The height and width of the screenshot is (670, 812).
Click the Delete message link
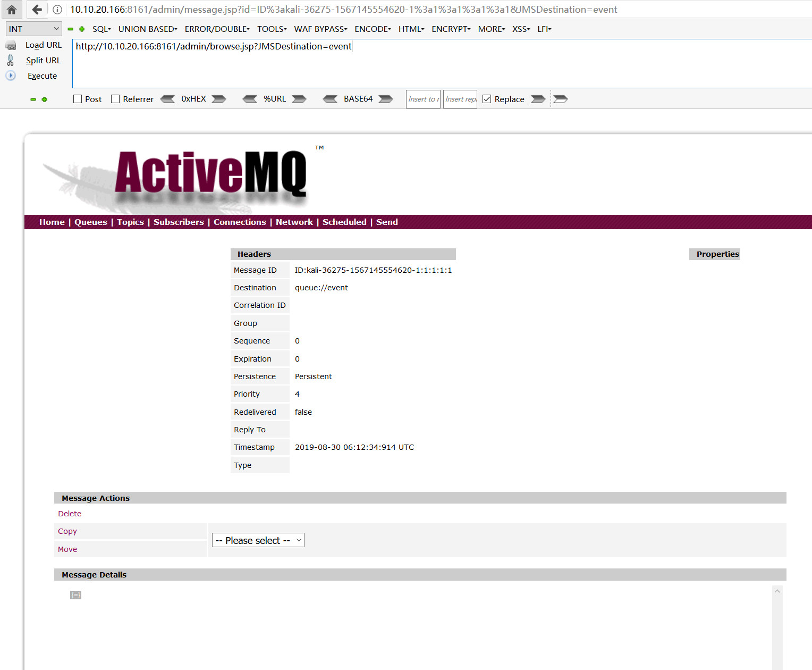pos(70,514)
